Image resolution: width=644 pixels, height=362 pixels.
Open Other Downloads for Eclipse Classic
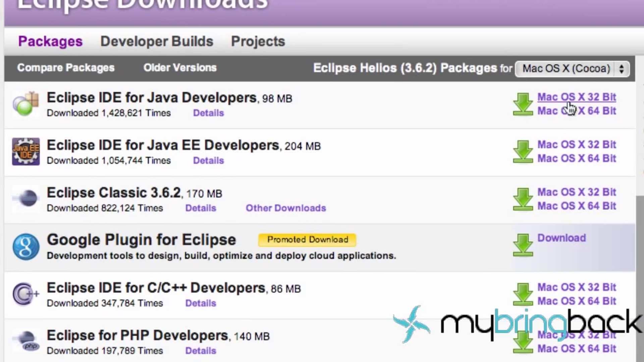[286, 208]
